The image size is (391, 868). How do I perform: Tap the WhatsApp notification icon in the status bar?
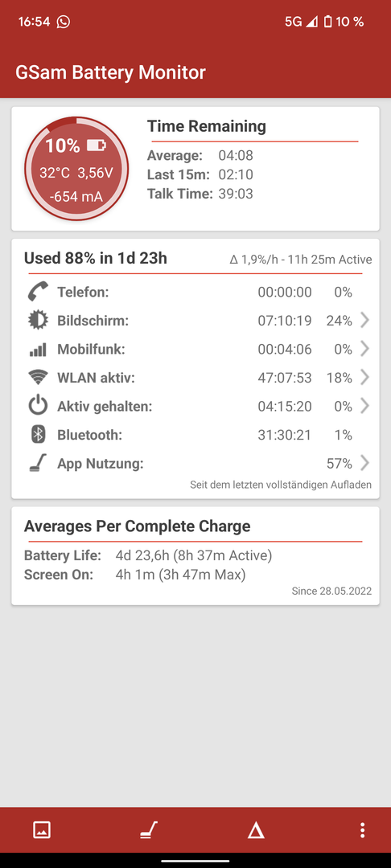(64, 22)
